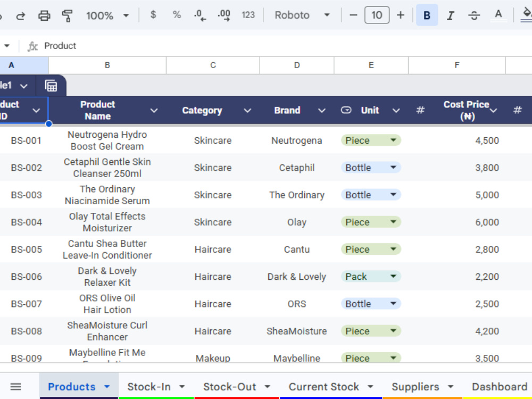Format as currency with dollar icon
Viewport: 532px width, 399px height.
pos(153,15)
